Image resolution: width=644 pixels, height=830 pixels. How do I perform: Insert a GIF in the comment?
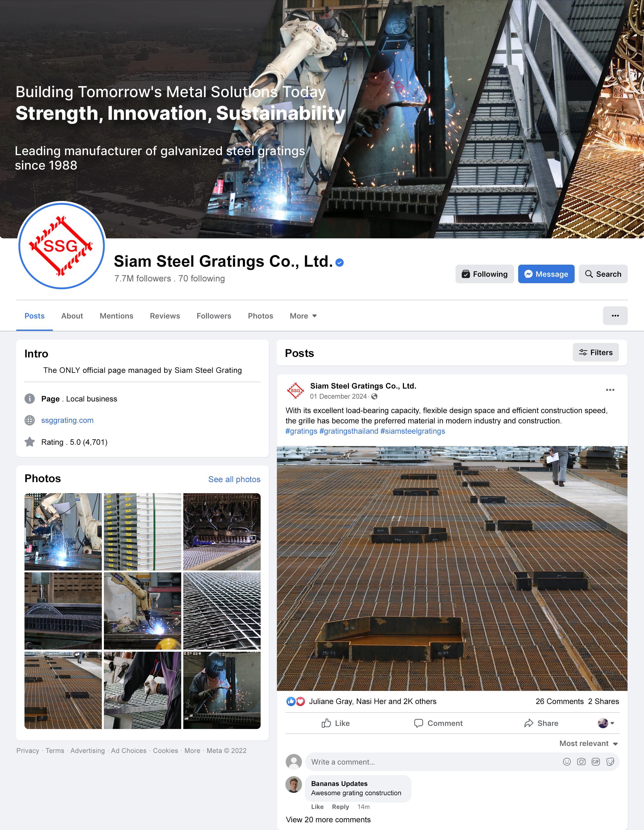click(596, 762)
